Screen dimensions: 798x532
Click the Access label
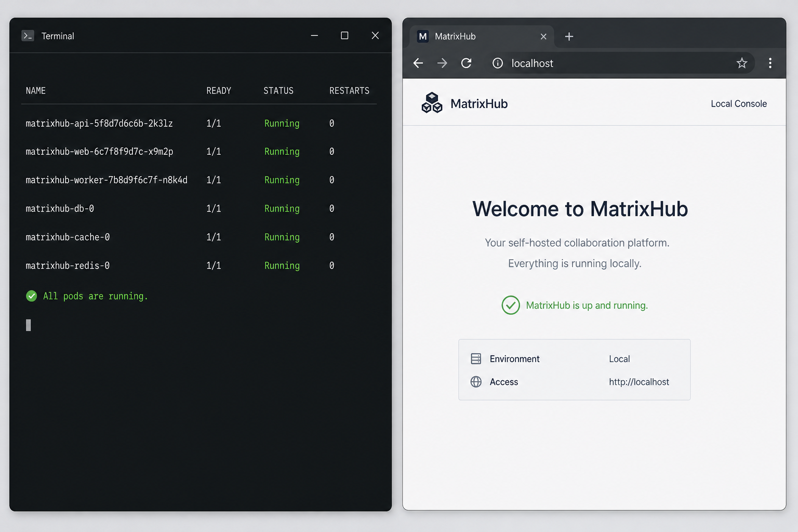click(x=503, y=382)
